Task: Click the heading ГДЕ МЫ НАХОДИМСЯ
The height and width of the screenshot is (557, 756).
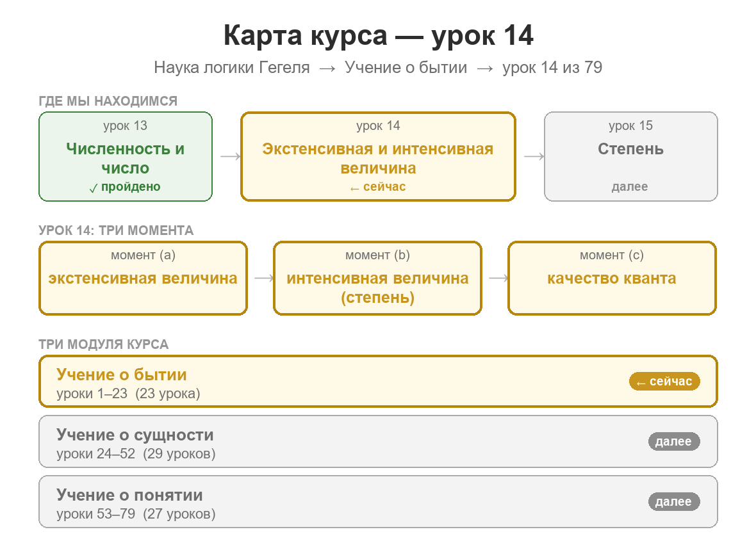Action: coord(108,101)
